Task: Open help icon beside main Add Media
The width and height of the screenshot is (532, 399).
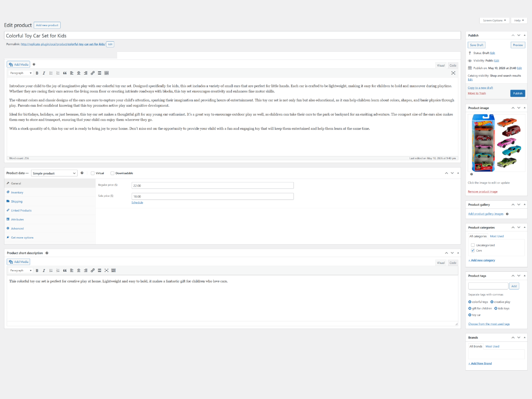Action: (34, 64)
